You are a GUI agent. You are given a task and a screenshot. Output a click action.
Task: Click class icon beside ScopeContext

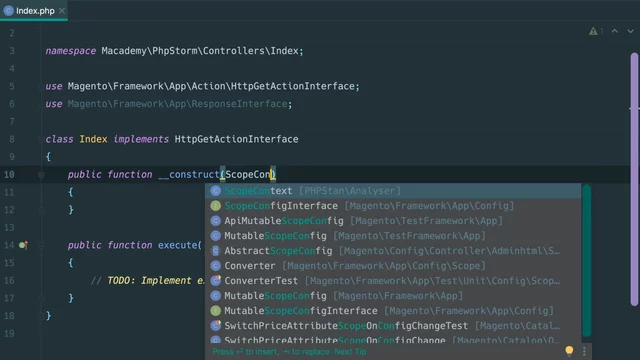(x=216, y=191)
